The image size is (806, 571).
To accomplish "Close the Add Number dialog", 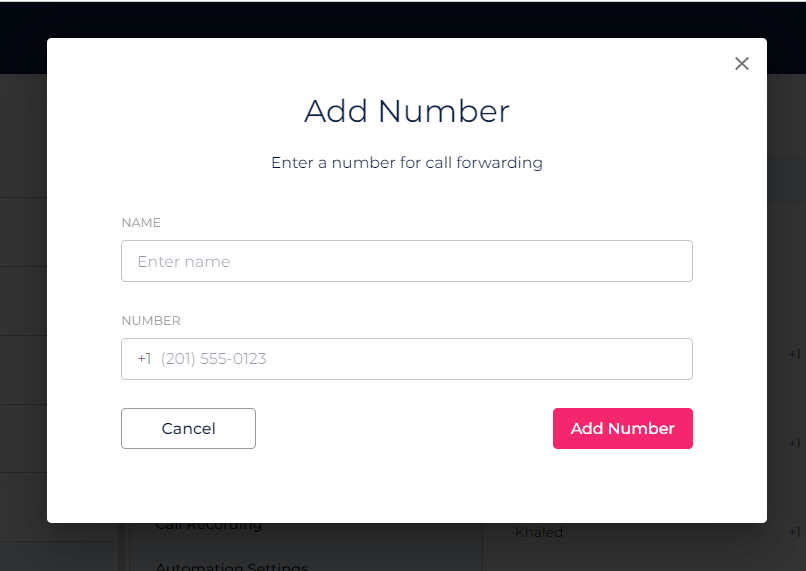I will coord(741,64).
